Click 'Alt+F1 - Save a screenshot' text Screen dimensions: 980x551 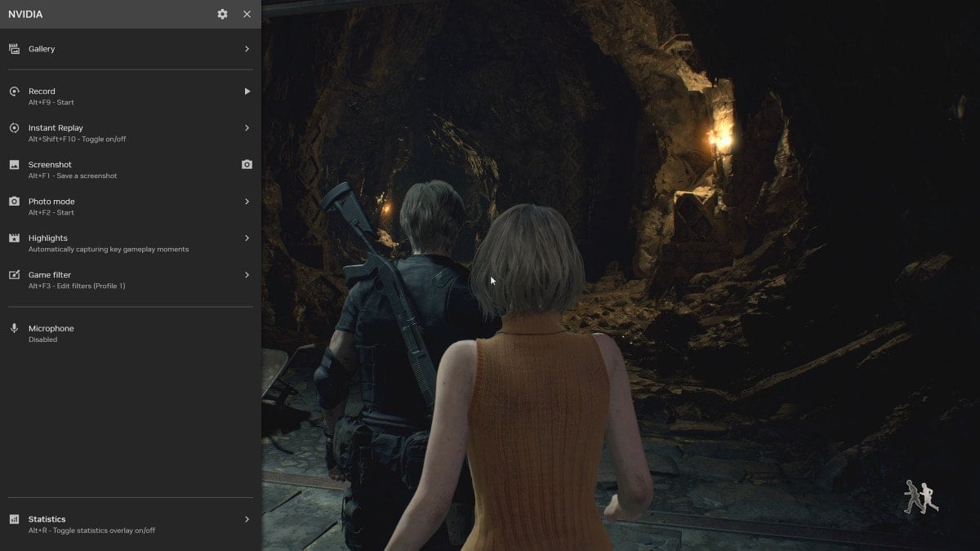click(73, 176)
